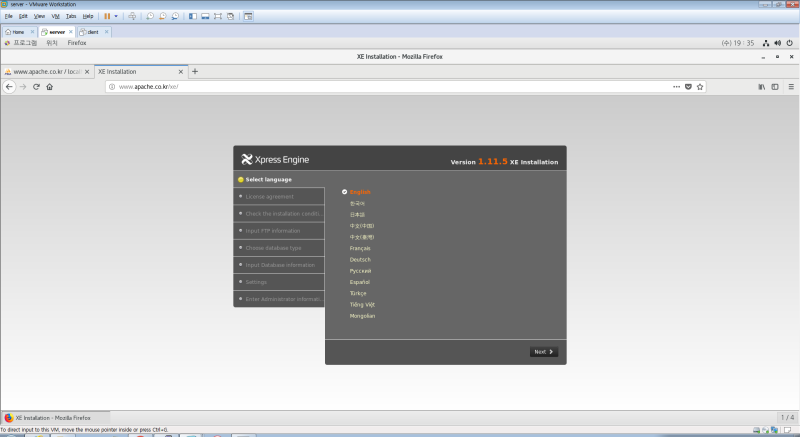Open the Firefox menu in the GNOME top bar
This screenshot has height=437, width=800.
77,43
